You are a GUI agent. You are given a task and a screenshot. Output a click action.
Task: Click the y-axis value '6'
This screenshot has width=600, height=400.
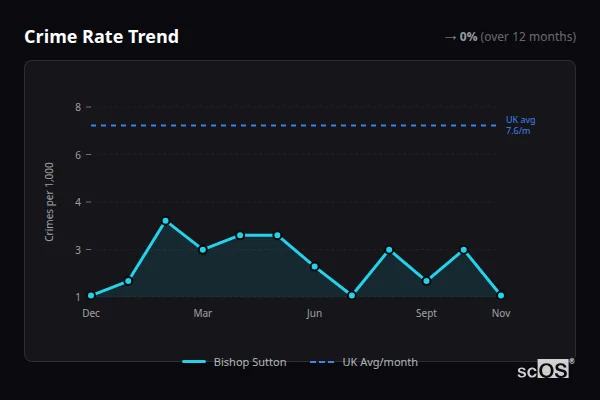(78, 155)
